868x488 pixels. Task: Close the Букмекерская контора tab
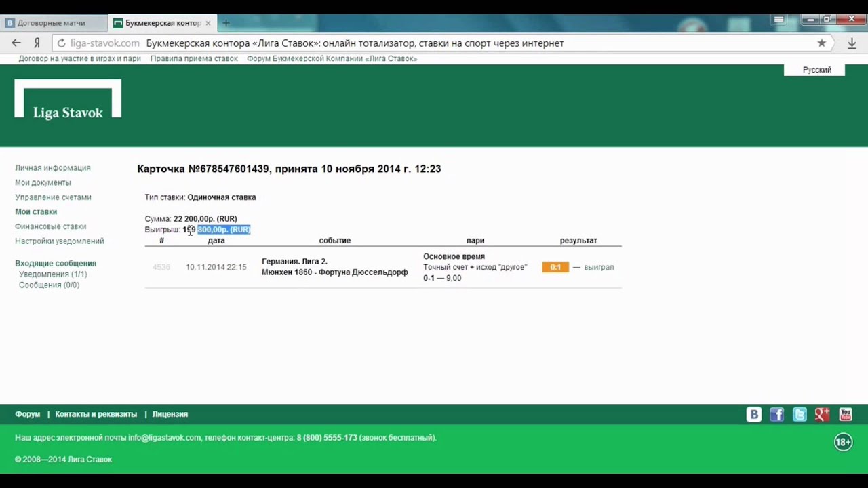tap(208, 23)
